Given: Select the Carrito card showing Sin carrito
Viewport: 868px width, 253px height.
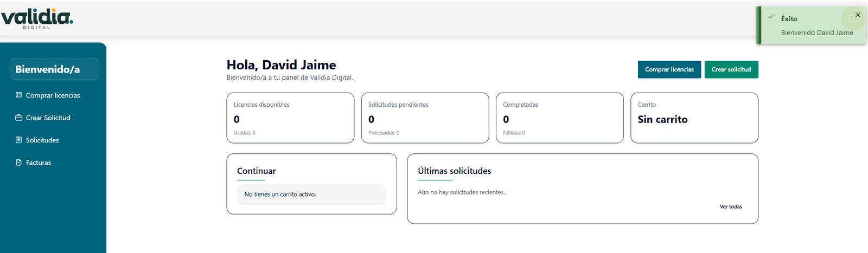Looking at the screenshot, I should (694, 118).
